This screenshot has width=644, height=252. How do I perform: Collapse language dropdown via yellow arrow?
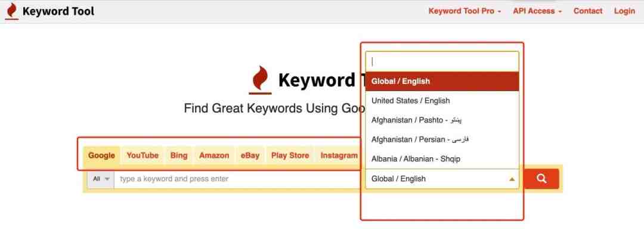pos(512,179)
